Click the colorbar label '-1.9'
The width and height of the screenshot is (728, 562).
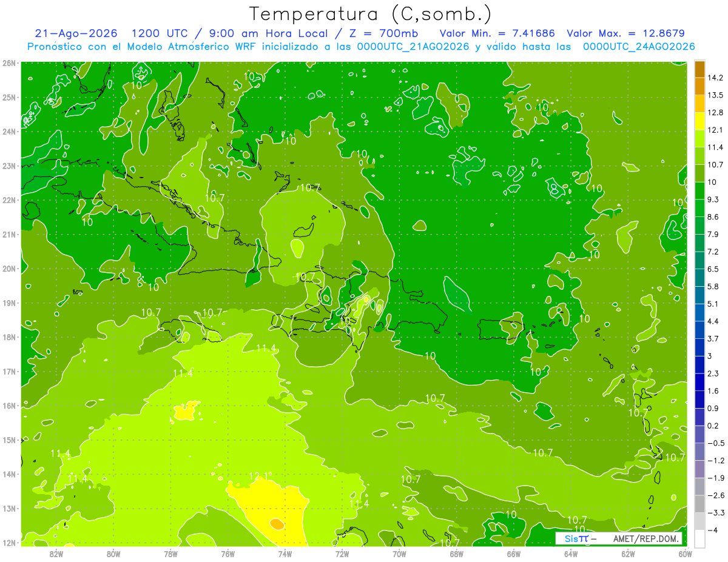[716, 478]
